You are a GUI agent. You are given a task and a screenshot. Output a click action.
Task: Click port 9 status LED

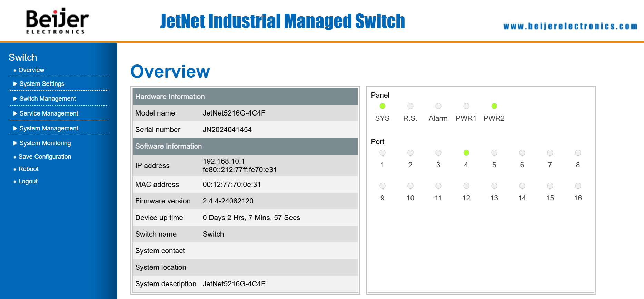tap(382, 186)
